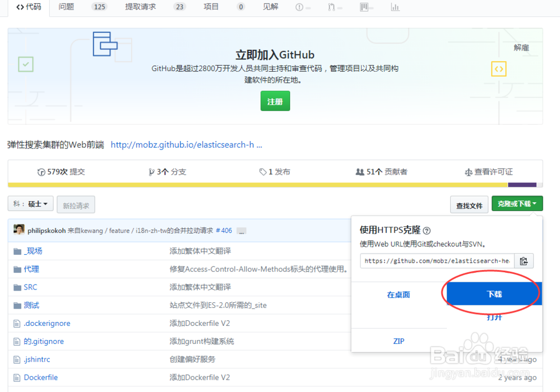Go to the 项目 projects tab

click(x=211, y=7)
